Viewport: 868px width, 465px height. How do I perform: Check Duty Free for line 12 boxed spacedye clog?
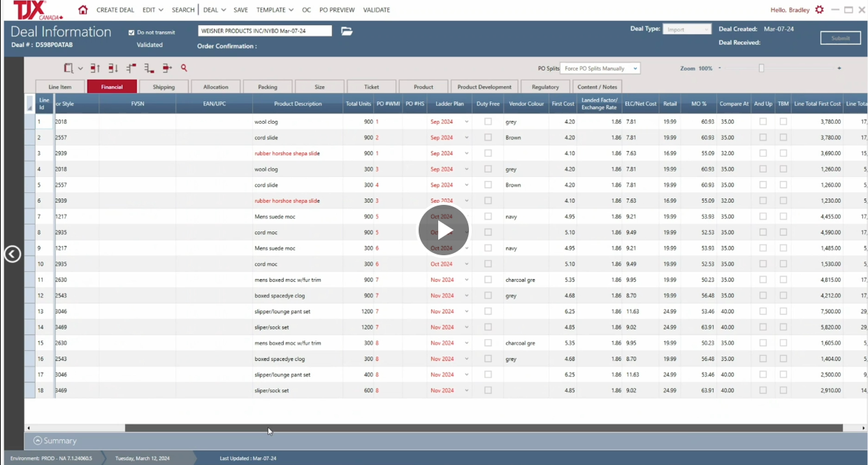[x=488, y=296]
